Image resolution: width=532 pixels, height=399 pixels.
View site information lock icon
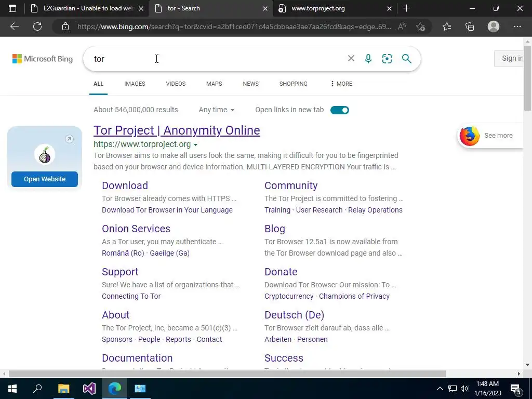tap(65, 27)
